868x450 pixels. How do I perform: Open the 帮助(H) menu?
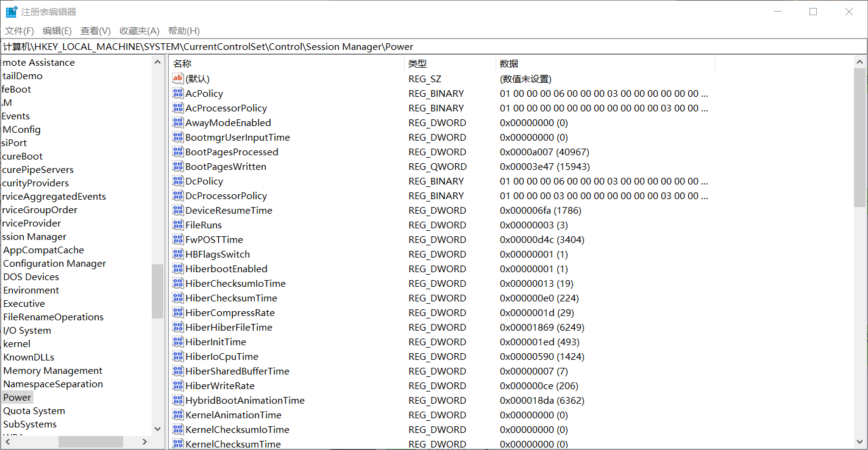(184, 30)
